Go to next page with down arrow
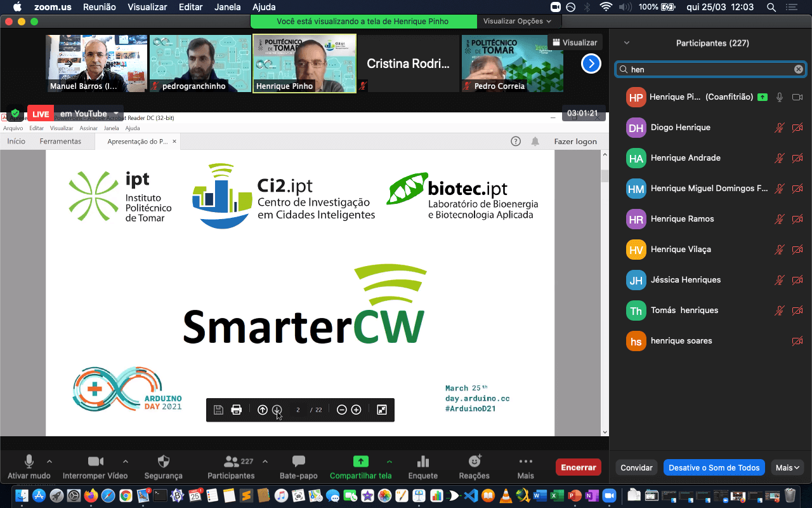 tap(277, 410)
